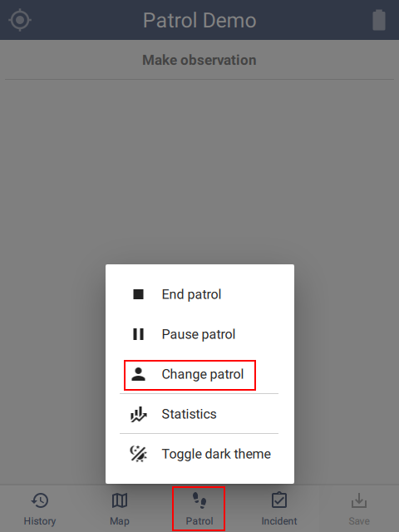The image size is (399, 532).
Task: Click the black square End patrol icon
Action: [x=139, y=294]
